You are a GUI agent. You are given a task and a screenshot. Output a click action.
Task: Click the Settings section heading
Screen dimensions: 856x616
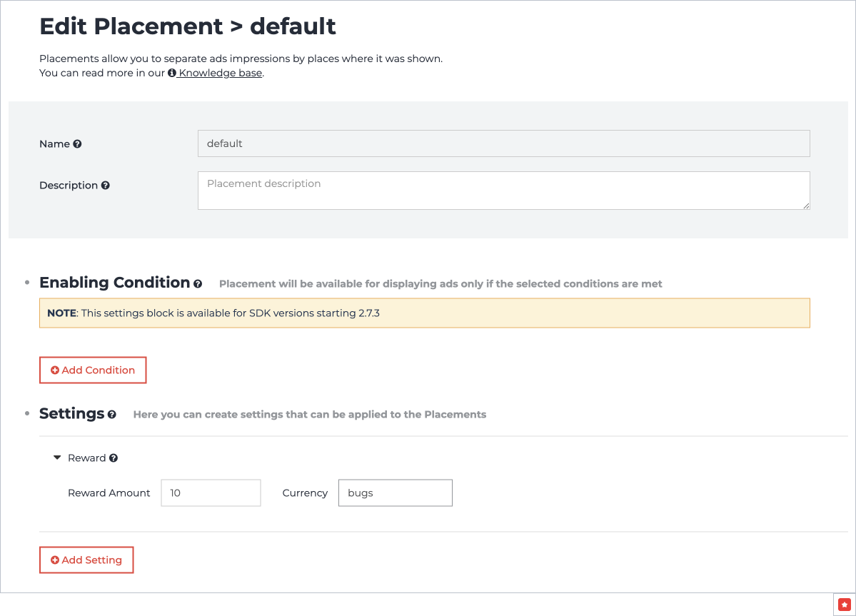point(72,414)
